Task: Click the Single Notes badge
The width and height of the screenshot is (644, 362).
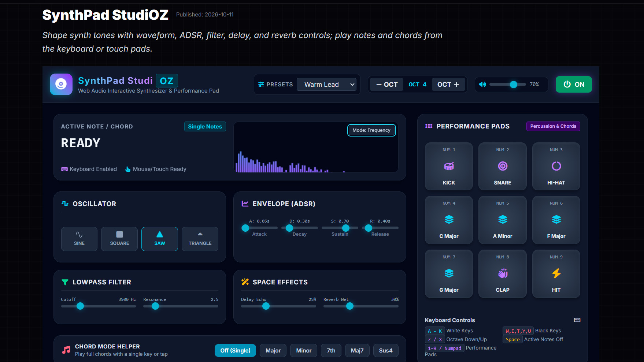Action: pos(205,127)
